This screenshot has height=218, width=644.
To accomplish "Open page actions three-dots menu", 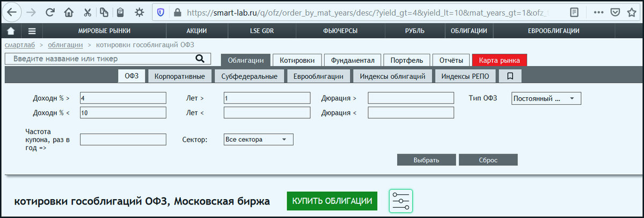I will click(599, 12).
